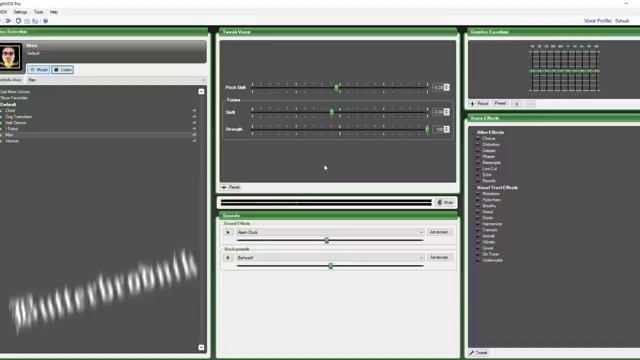Open the Voice Profile Default selector

click(622, 21)
